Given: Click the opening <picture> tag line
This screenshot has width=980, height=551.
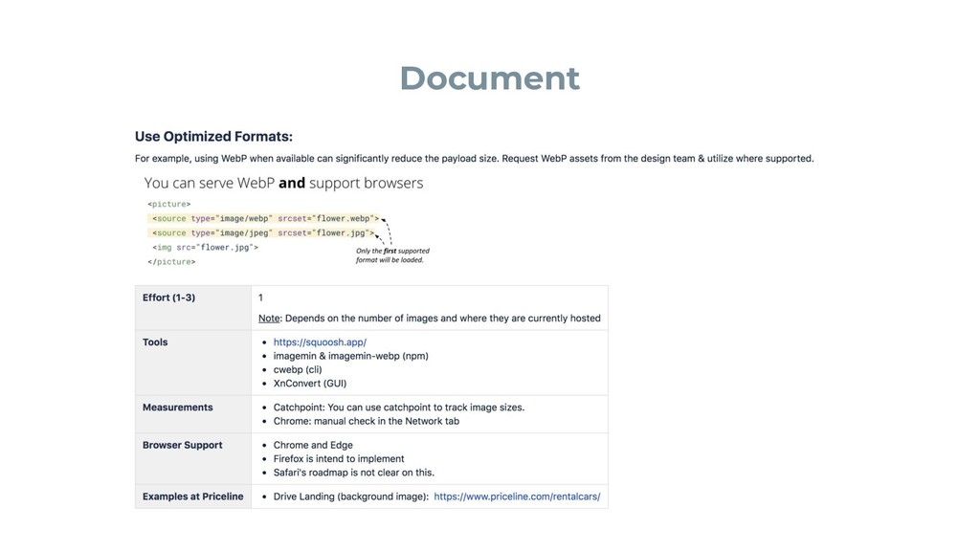Looking at the screenshot, I should (x=169, y=205).
